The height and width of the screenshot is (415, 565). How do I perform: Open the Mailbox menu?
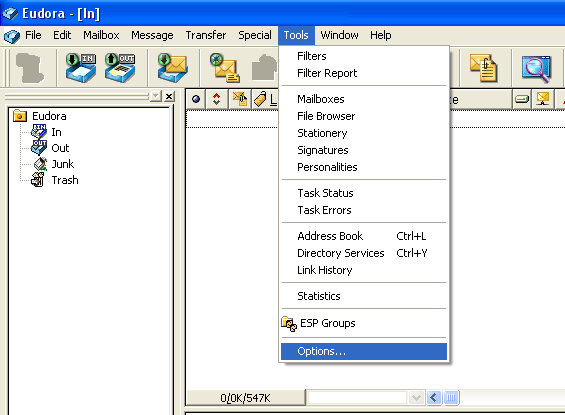click(101, 35)
